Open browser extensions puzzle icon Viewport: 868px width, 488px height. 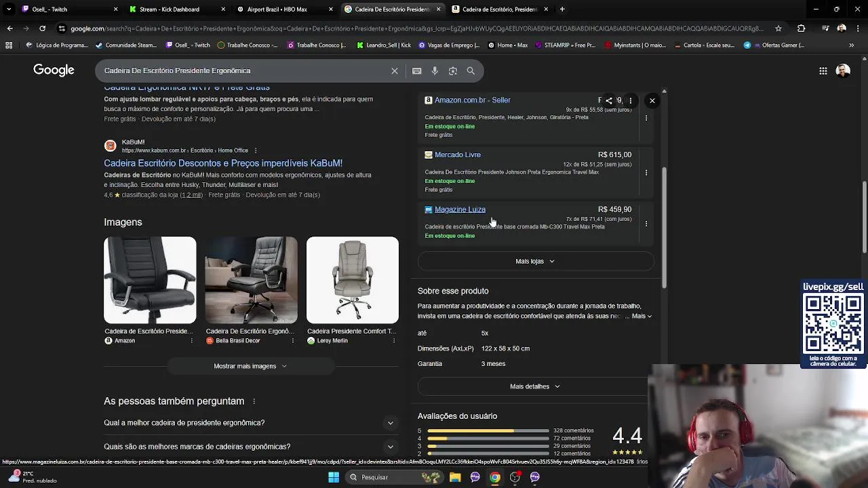point(801,28)
